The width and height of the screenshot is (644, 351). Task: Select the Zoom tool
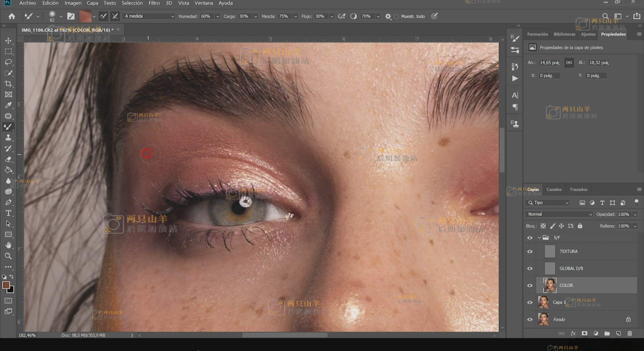(8, 256)
